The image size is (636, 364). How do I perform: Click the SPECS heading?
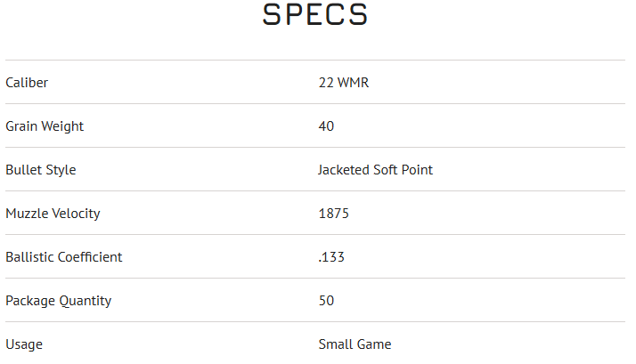click(x=315, y=15)
